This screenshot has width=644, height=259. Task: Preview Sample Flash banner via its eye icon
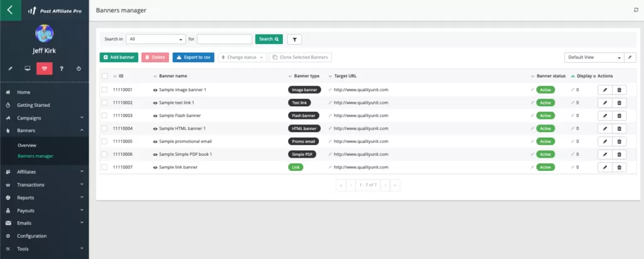tap(155, 116)
